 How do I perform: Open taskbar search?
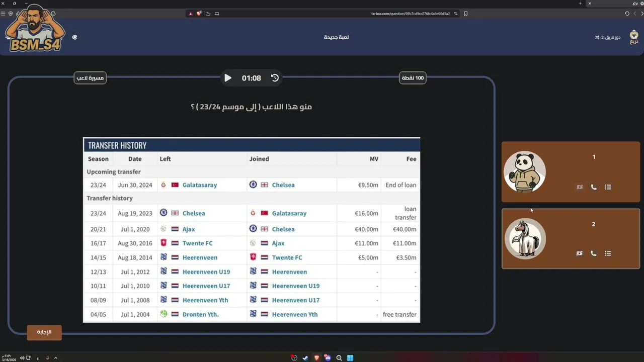coord(339,358)
